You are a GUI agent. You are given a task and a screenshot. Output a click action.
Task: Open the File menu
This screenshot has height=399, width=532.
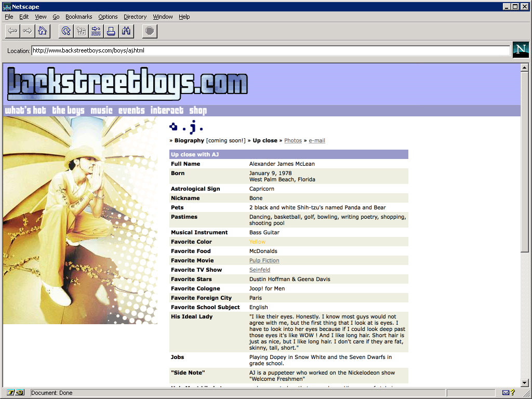pos(9,17)
